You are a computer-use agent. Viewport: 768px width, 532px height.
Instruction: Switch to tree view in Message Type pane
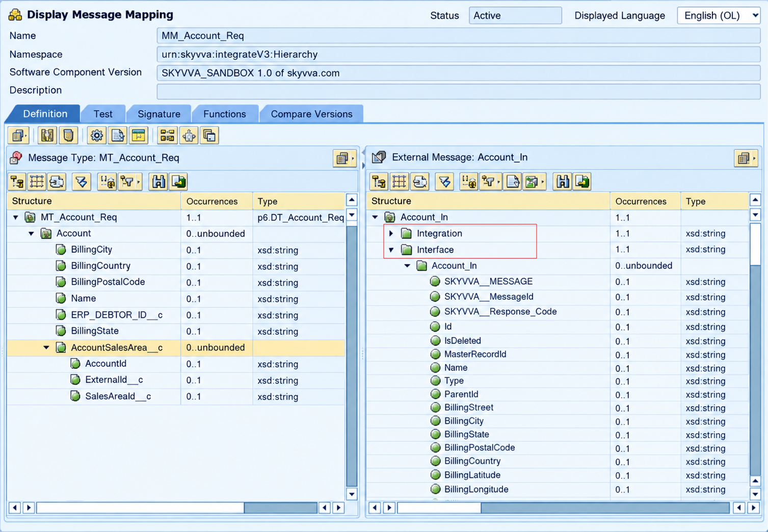[17, 181]
